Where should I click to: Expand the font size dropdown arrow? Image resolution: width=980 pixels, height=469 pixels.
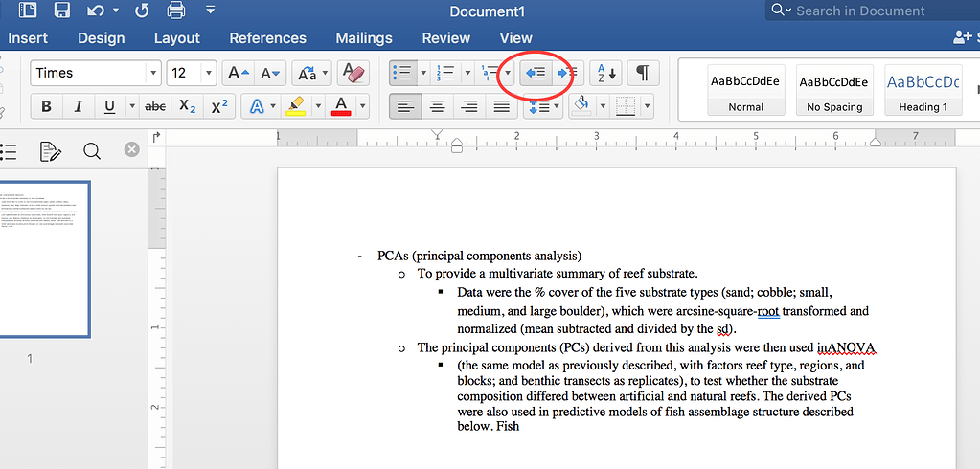(209, 73)
